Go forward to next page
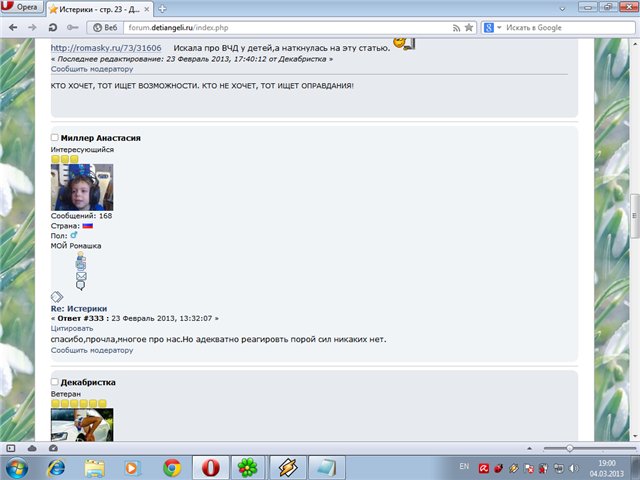Screen dimensions: 640x480 click(x=32, y=27)
